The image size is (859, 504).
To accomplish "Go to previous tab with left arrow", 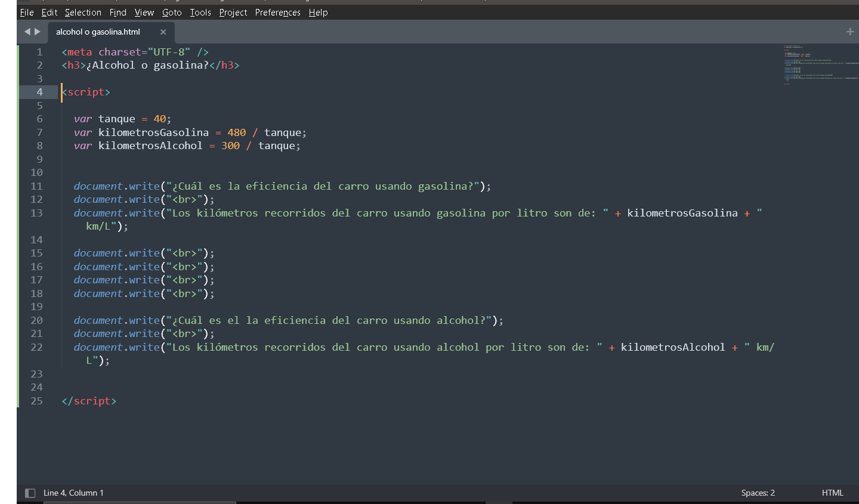I will click(x=27, y=32).
